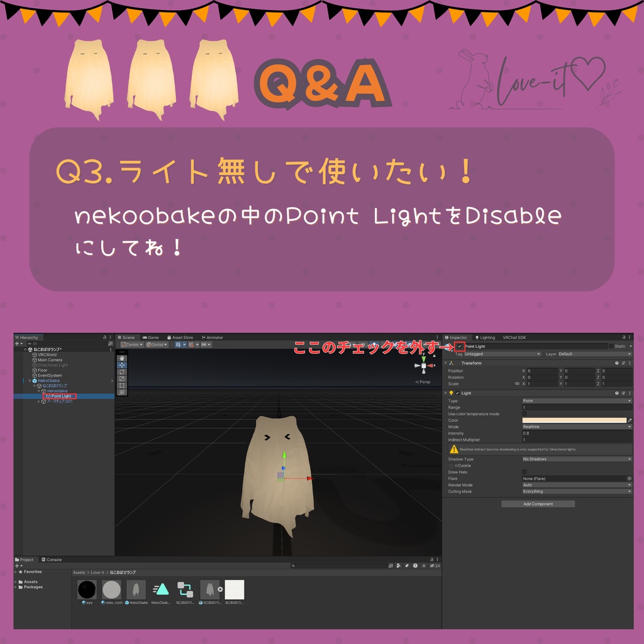644x644 pixels.
Task: Click the Project add plus button
Action: [18, 565]
